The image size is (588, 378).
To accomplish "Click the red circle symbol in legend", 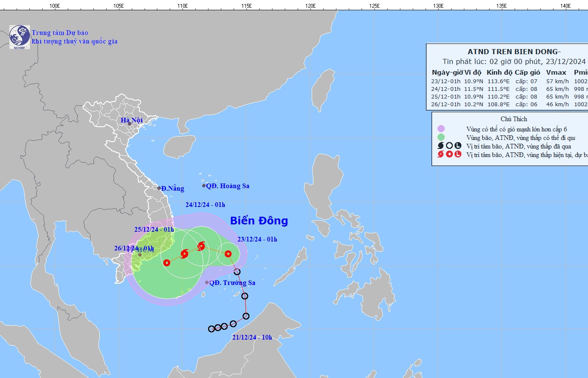I will click(449, 154).
